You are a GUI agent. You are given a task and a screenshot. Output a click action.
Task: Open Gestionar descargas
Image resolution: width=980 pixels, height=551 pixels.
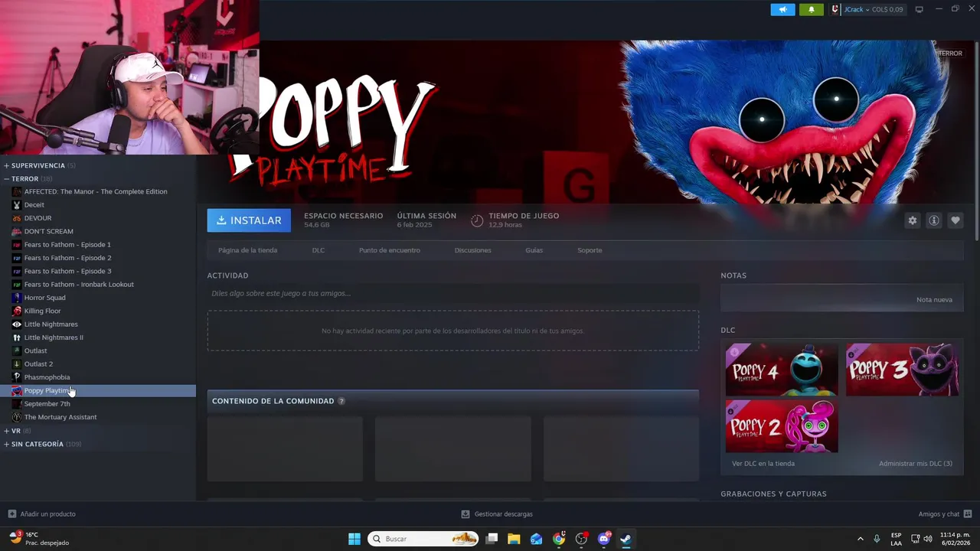point(497,514)
